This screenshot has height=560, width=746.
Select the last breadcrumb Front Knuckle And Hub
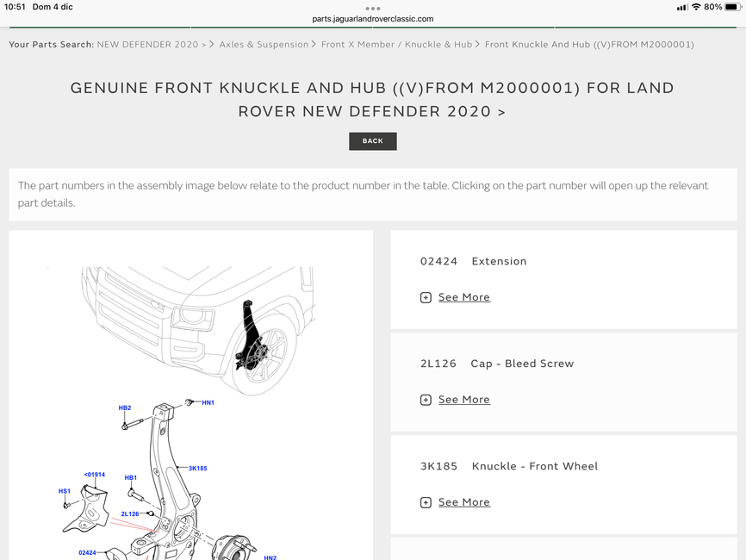tap(589, 45)
